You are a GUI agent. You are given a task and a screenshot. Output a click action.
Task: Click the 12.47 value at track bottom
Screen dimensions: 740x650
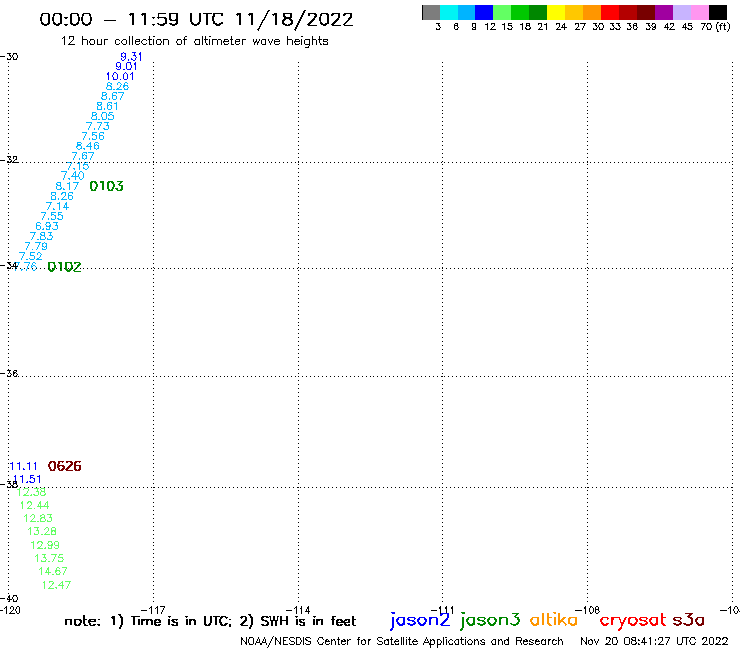56,585
